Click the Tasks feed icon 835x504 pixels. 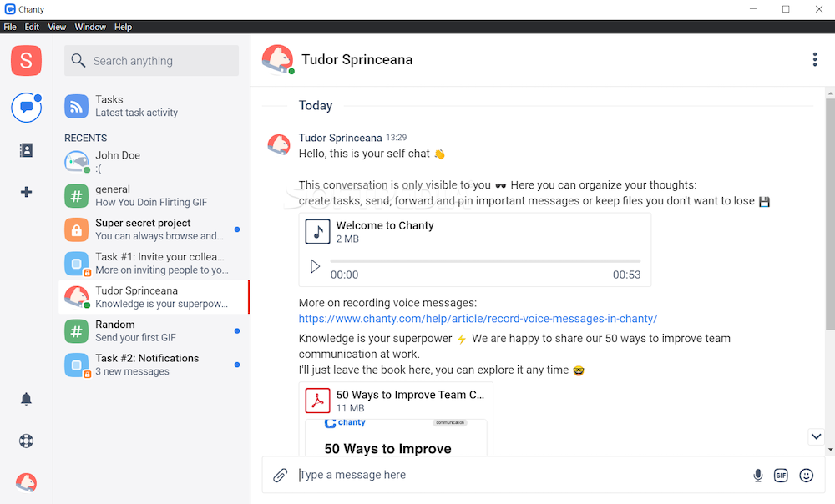pyautogui.click(x=77, y=106)
